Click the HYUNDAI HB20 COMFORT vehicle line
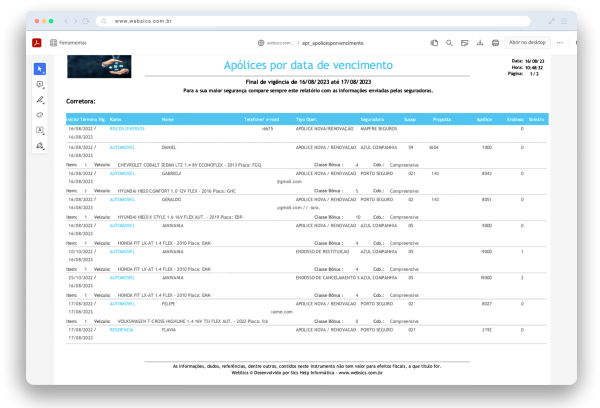This screenshot has width=600, height=408. 176,191
